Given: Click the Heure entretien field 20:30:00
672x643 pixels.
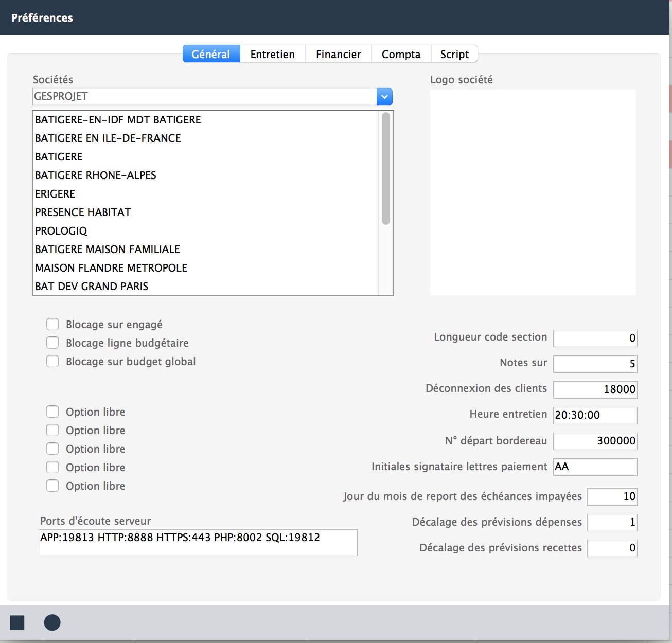Looking at the screenshot, I should coord(595,415).
